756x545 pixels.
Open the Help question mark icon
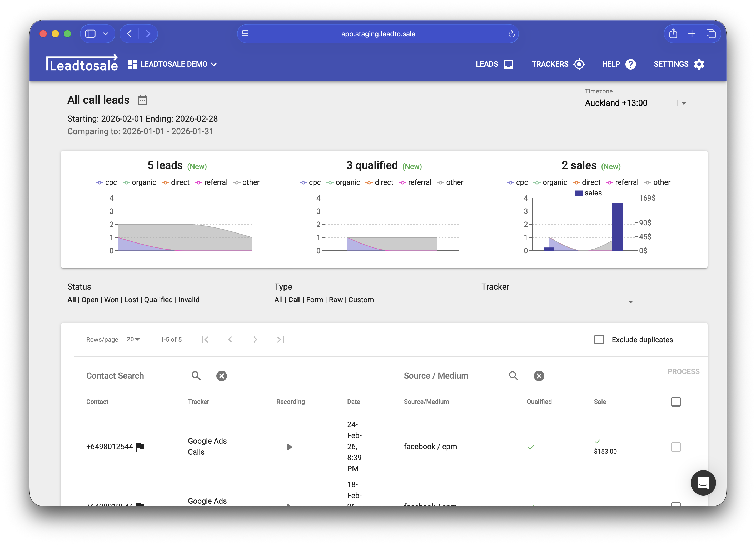pyautogui.click(x=630, y=64)
